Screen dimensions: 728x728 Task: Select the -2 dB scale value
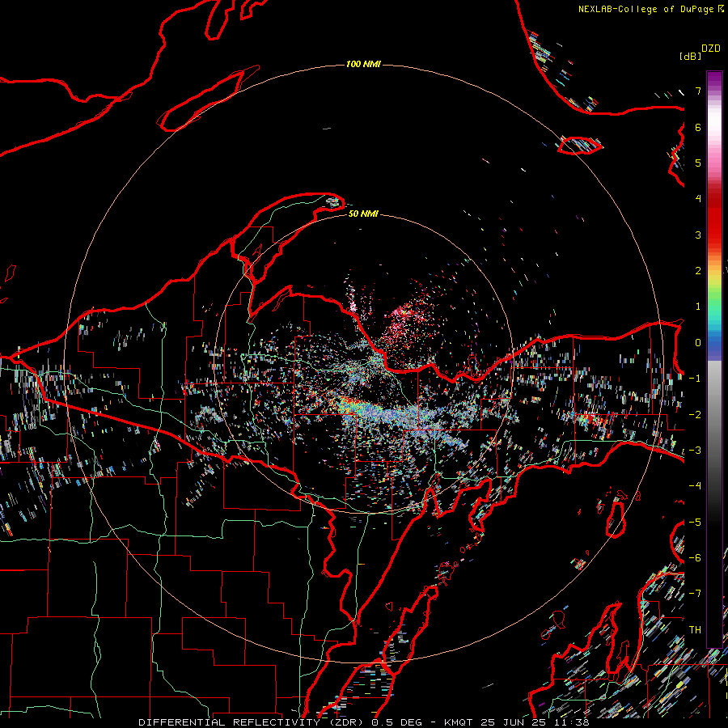tap(695, 415)
